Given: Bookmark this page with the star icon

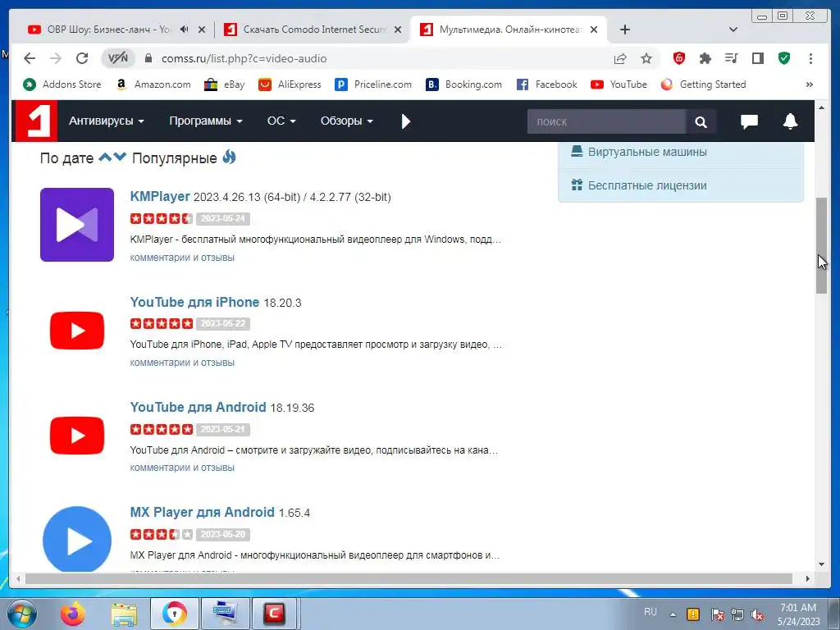Looking at the screenshot, I should click(646, 58).
